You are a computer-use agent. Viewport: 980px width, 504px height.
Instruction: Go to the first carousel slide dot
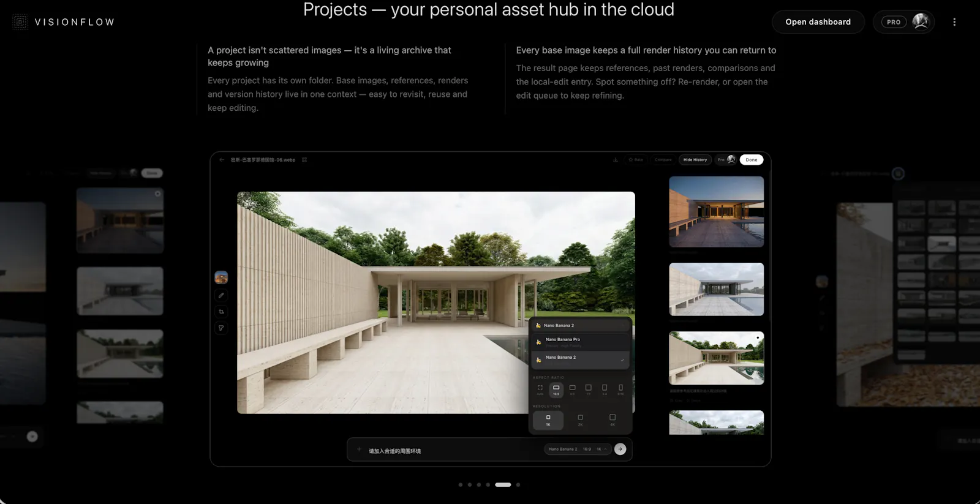[x=461, y=484]
